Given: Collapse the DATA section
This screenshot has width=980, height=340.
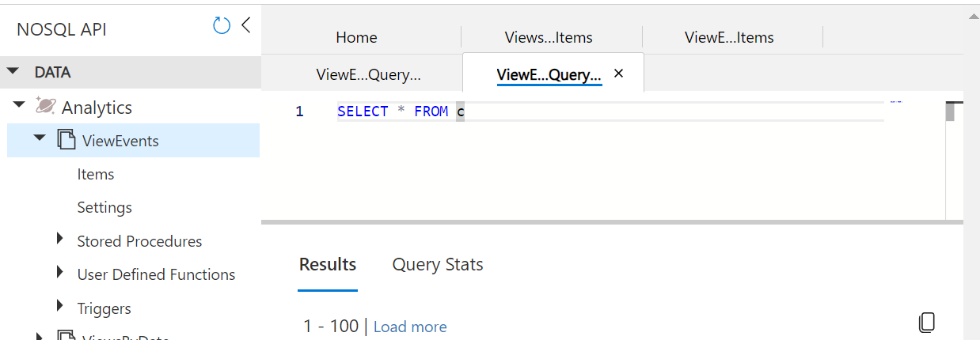Looking at the screenshot, I should (13, 72).
